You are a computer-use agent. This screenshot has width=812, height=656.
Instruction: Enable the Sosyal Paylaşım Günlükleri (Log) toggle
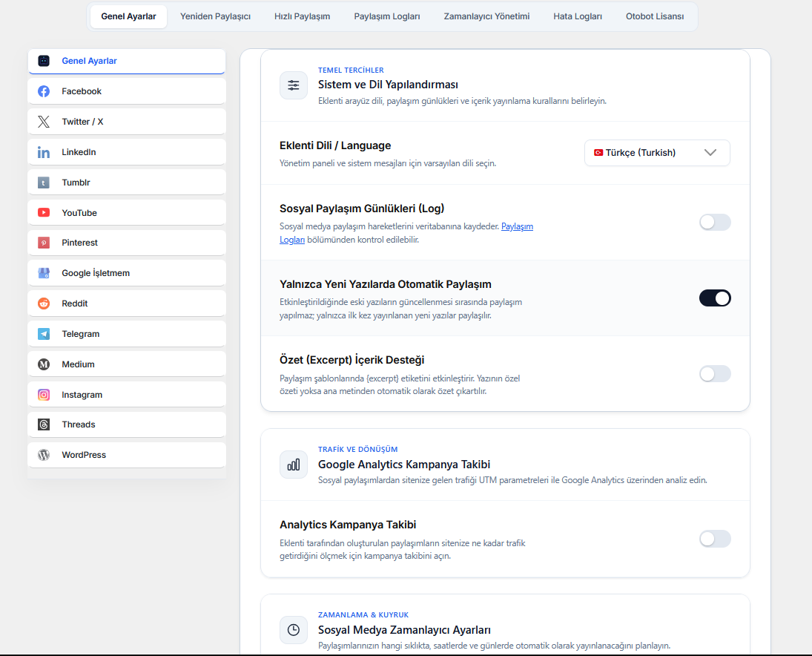pyautogui.click(x=715, y=223)
